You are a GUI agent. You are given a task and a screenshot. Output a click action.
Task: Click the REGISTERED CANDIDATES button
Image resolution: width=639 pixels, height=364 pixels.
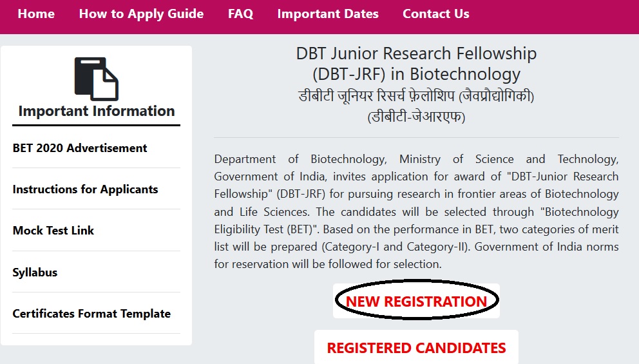tap(416, 348)
